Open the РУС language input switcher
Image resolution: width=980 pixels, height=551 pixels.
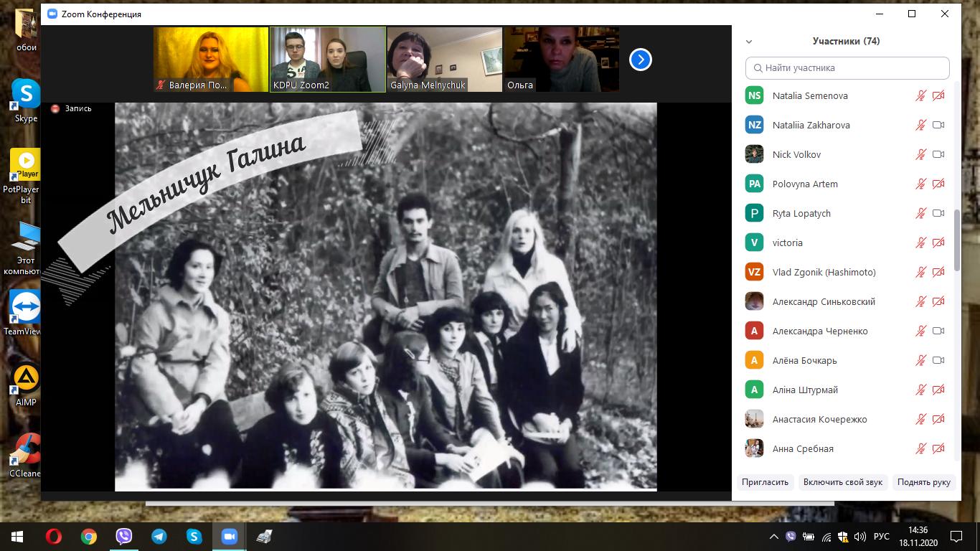pos(882,537)
